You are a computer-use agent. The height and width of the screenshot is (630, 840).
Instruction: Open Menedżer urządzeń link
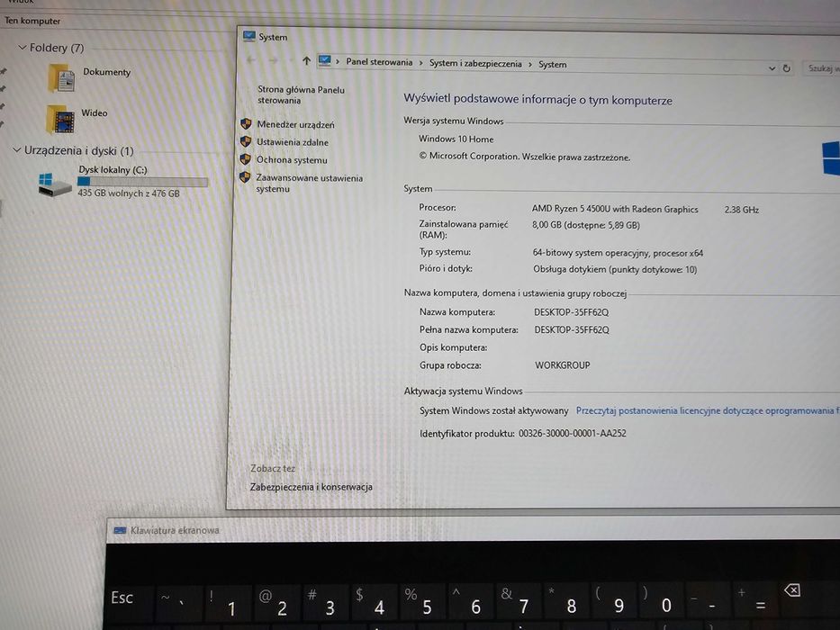[295, 124]
